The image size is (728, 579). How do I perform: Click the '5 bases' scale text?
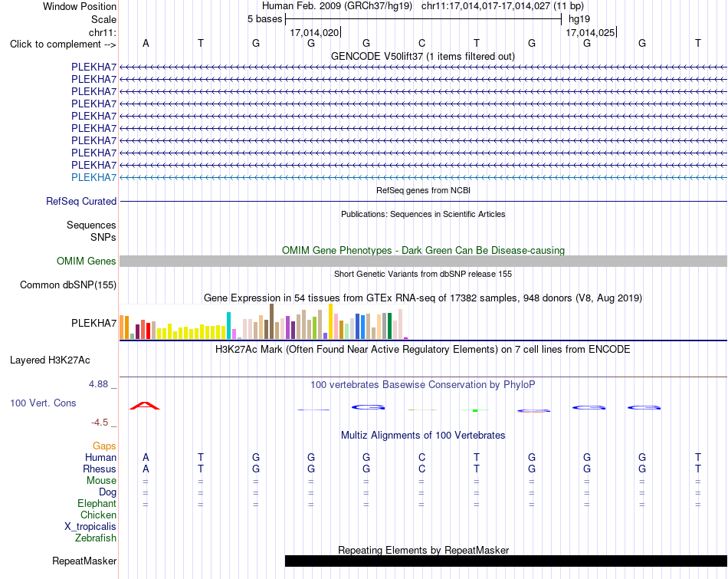coord(264,19)
